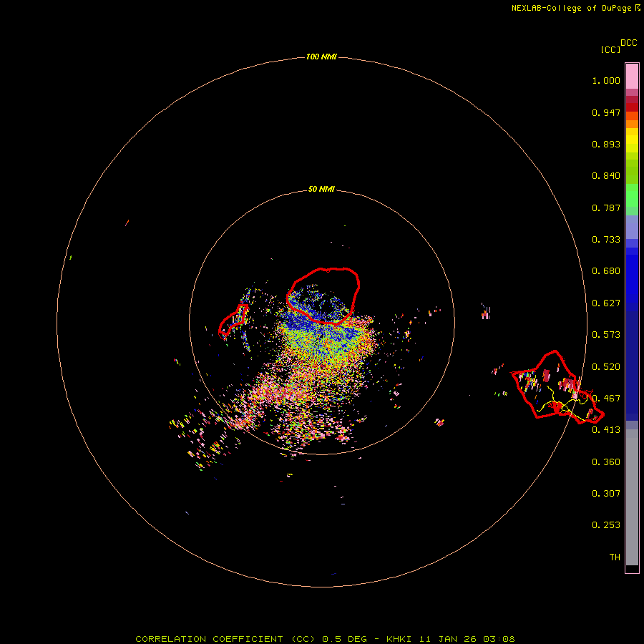This screenshot has height=644, width=644.
Task: Click the 0.307 legend value
Action: 606,493
